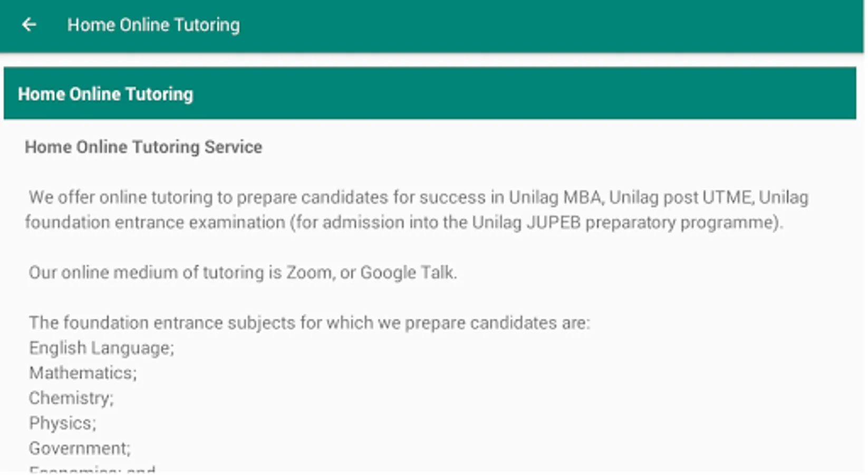This screenshot has height=475, width=868.
Task: Click the line starting 'The foundation entrance subjects'
Action: coord(309,322)
